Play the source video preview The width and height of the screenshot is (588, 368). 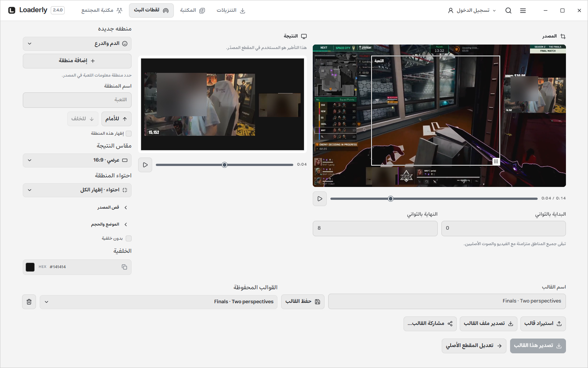click(320, 199)
